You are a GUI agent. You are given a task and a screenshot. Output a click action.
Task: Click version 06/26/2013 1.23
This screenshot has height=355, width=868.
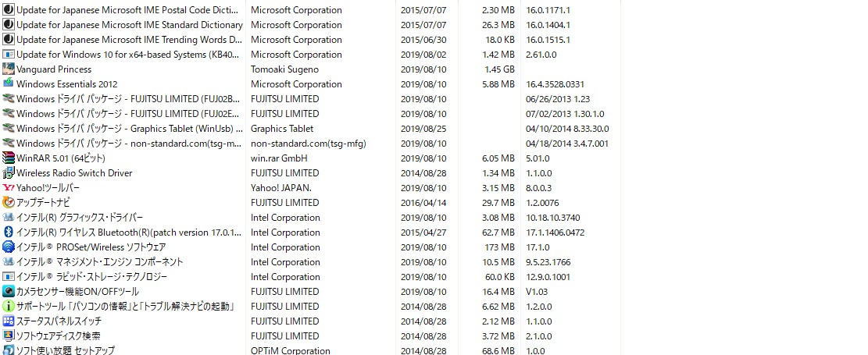[558, 99]
